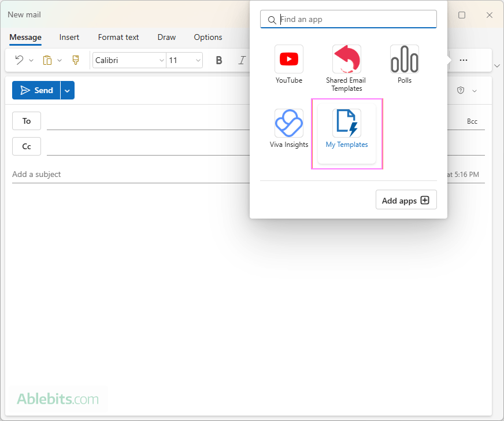Click the To recipients button
The image size is (504, 421).
(27, 121)
